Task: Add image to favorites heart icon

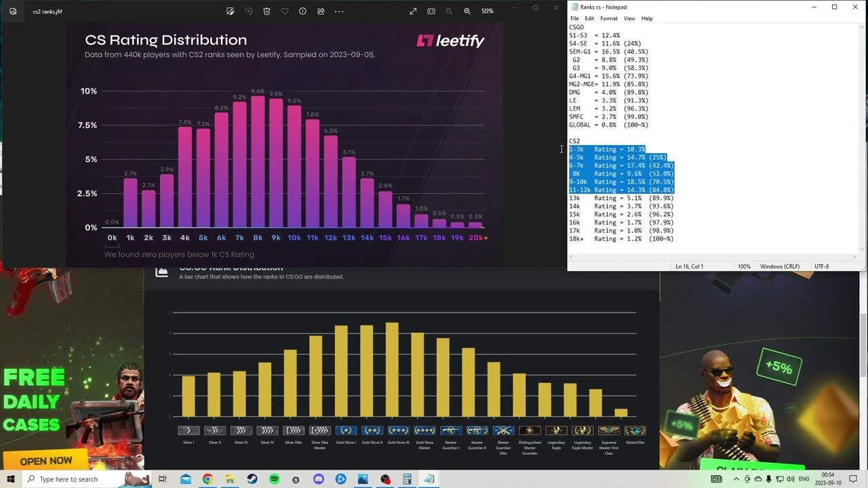Action: tap(285, 12)
